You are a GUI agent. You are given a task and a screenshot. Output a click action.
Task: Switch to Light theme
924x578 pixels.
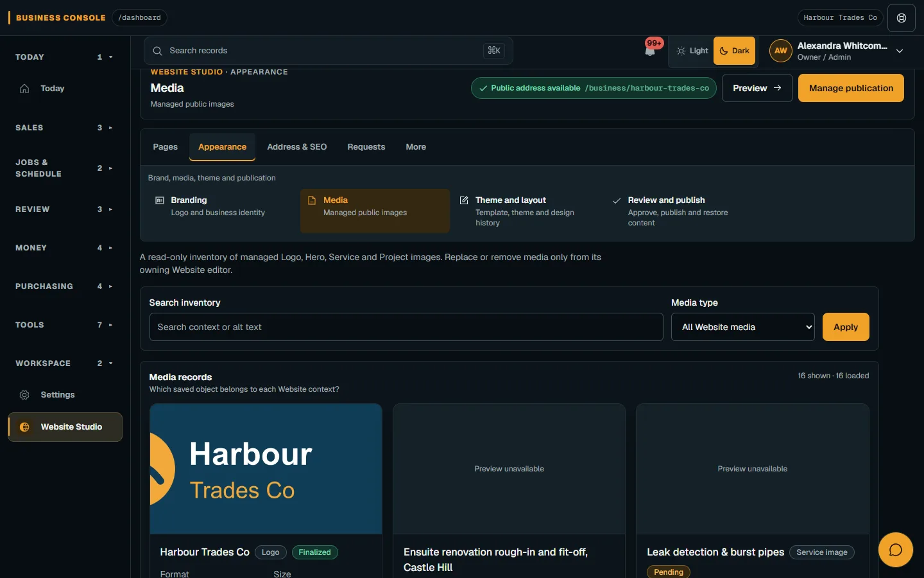(x=692, y=51)
